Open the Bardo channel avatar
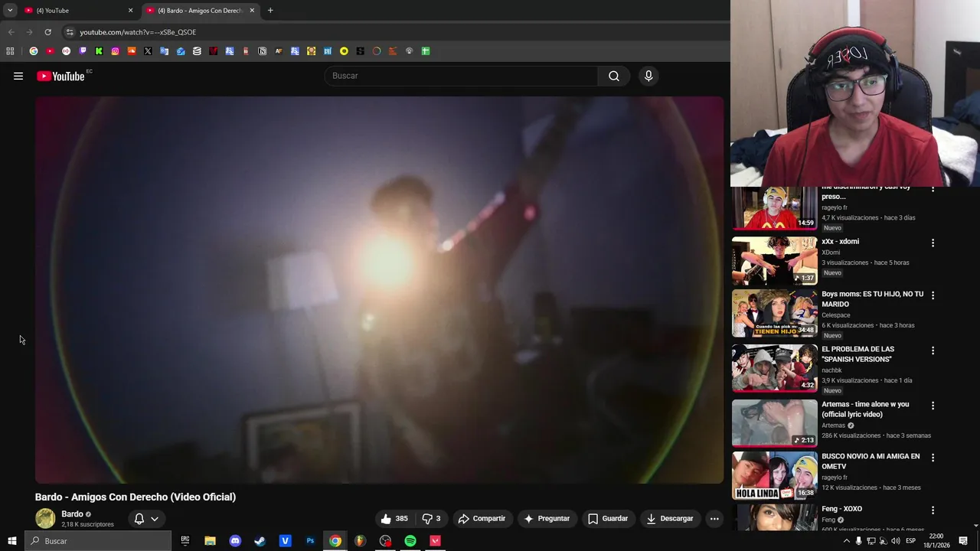 pos(45,518)
